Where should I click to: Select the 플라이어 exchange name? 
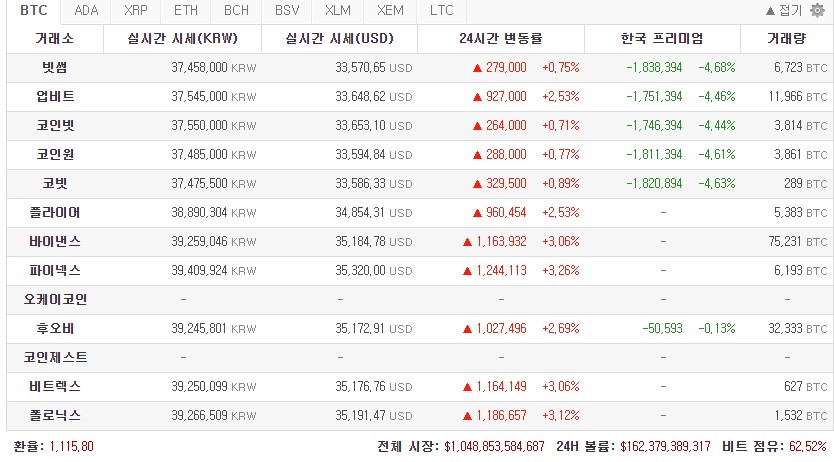coord(55,213)
